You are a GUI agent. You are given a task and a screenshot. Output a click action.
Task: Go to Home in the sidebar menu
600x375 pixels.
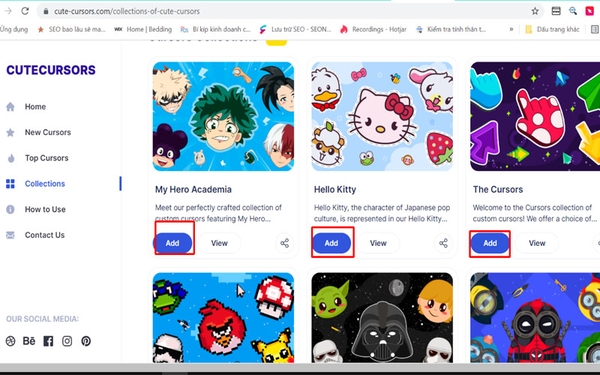[35, 107]
